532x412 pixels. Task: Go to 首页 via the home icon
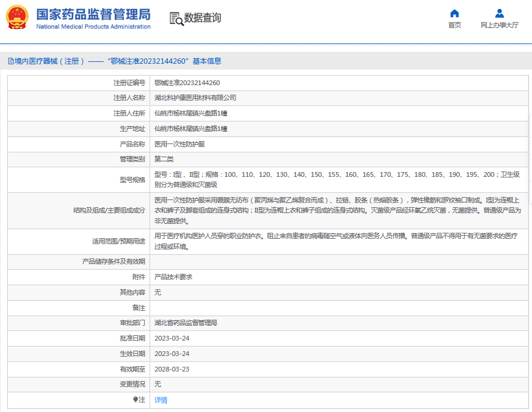click(x=455, y=13)
